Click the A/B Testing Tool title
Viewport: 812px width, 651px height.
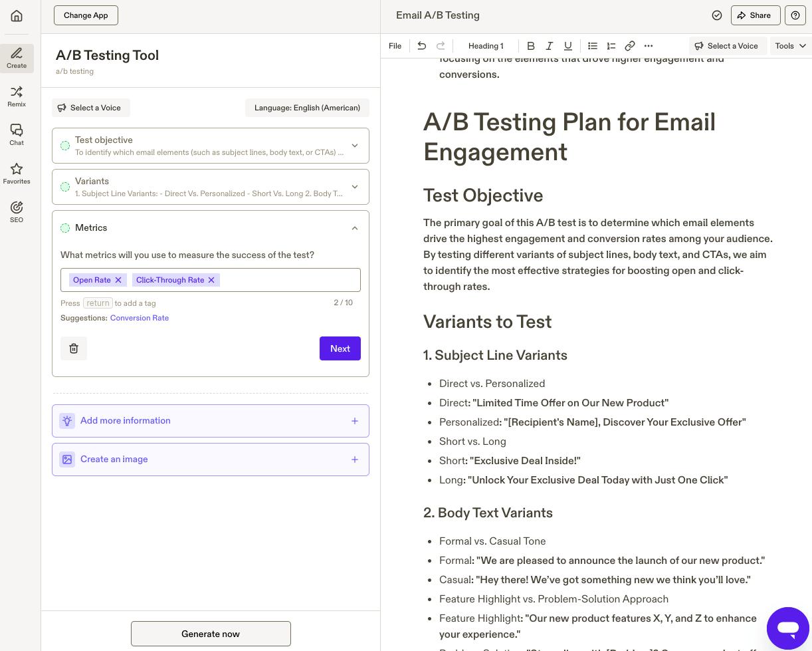107,55
